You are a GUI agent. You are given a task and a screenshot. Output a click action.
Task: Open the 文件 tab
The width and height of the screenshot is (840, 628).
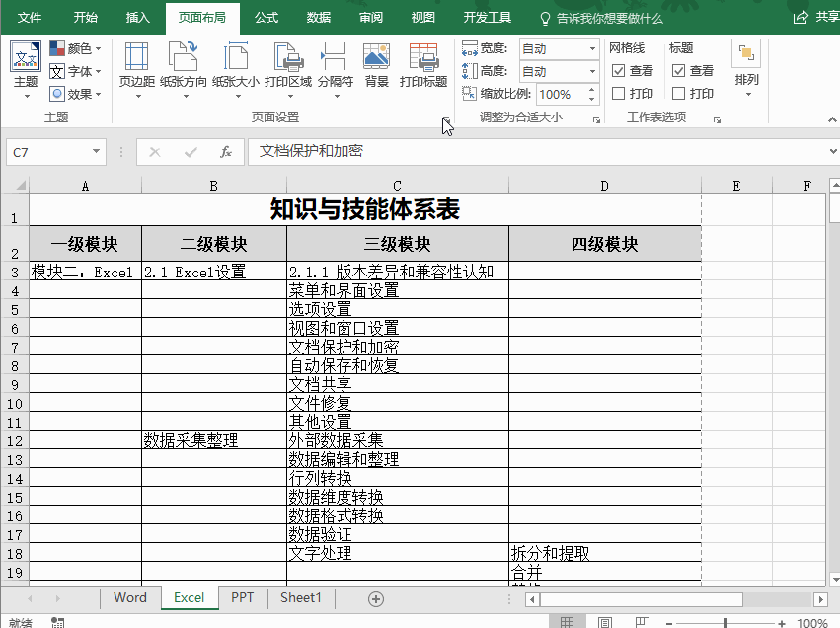pos(30,18)
